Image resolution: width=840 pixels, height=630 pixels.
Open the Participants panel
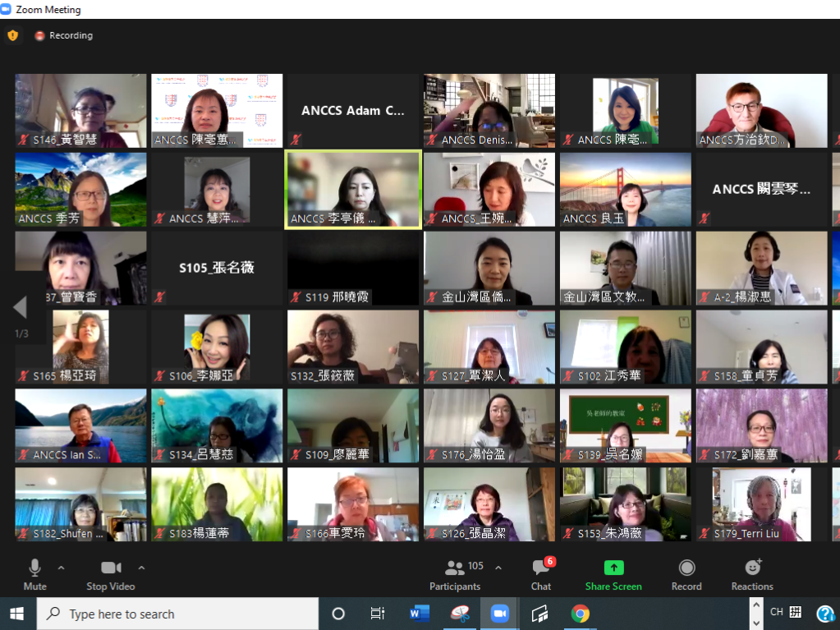pos(455,574)
